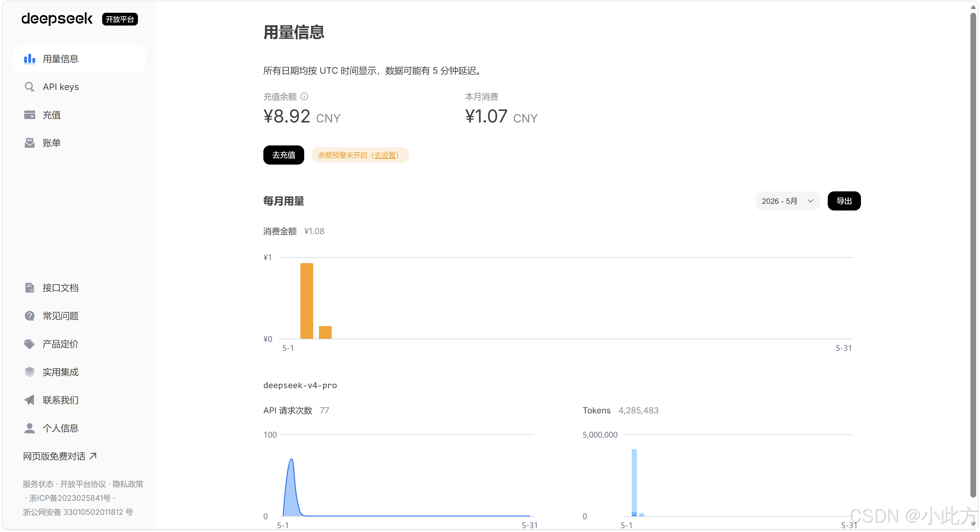Viewport: 980px width, 532px height.
Task: Click the 开放平台 badge beside logo
Action: pos(120,19)
